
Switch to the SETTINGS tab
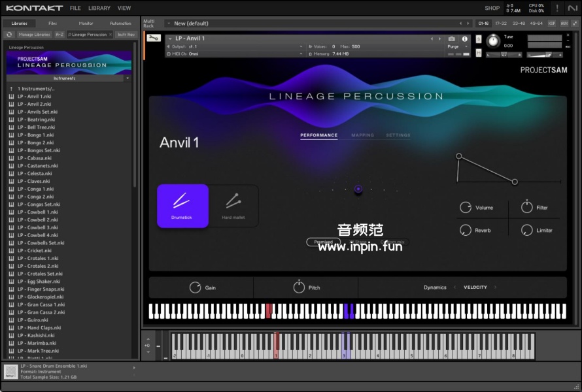tap(398, 135)
